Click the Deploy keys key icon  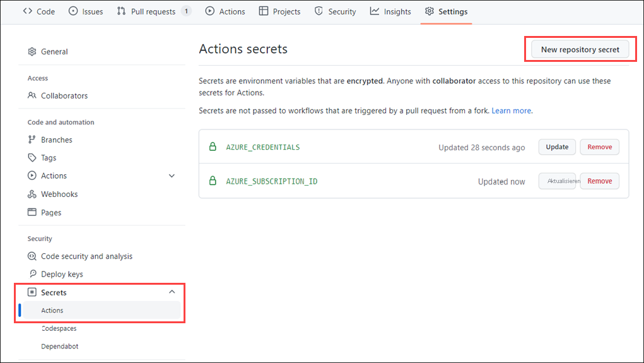tap(33, 274)
